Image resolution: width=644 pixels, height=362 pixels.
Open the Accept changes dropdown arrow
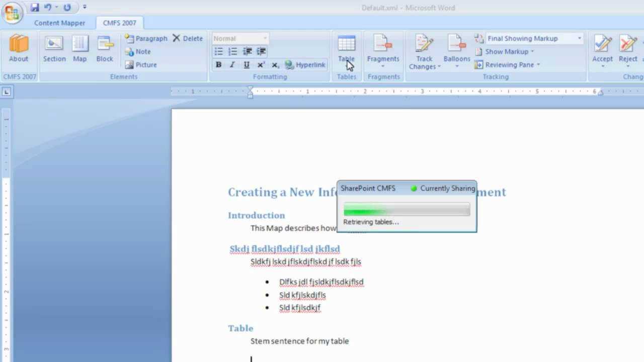point(602,66)
